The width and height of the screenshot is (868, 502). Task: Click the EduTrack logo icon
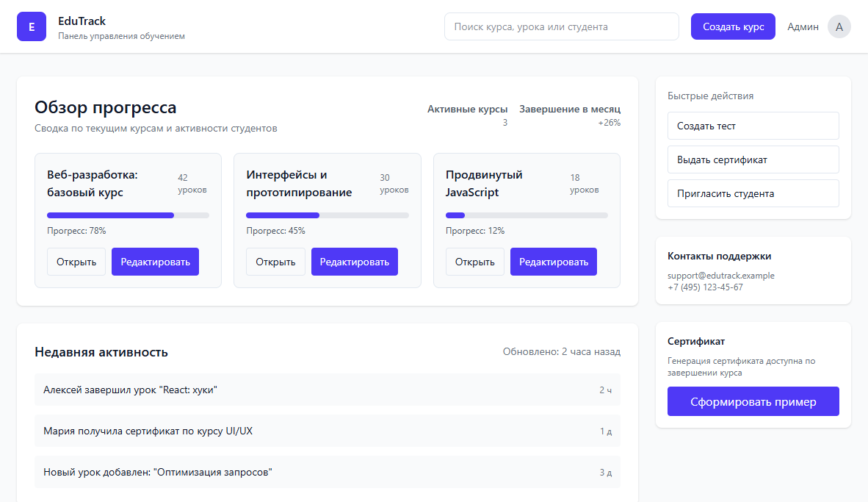[31, 26]
